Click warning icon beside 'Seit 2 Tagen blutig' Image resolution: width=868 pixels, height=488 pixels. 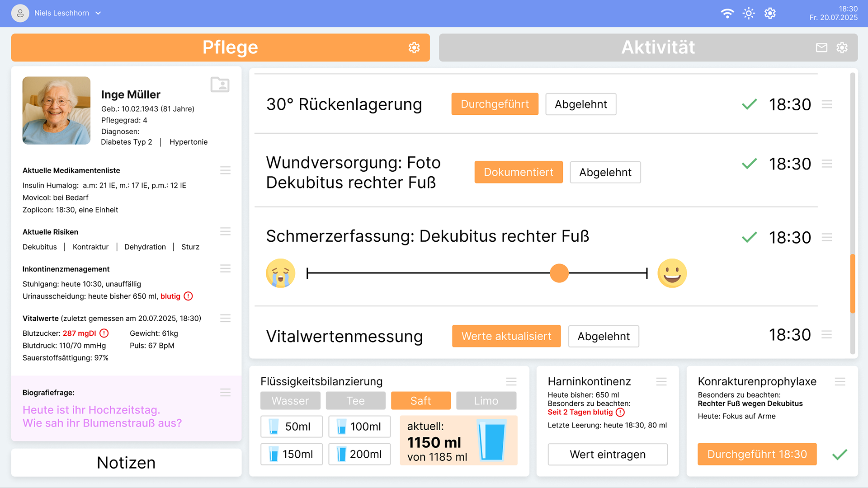[x=620, y=412]
